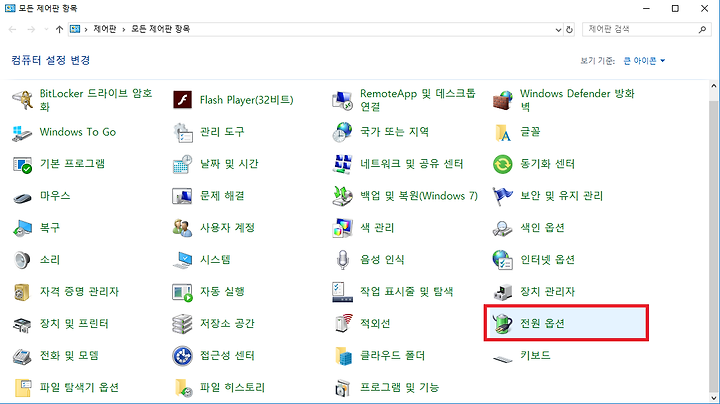Open the BitLocker drive encryption icon
Image resolution: width=720 pixels, height=404 pixels.
click(22, 100)
